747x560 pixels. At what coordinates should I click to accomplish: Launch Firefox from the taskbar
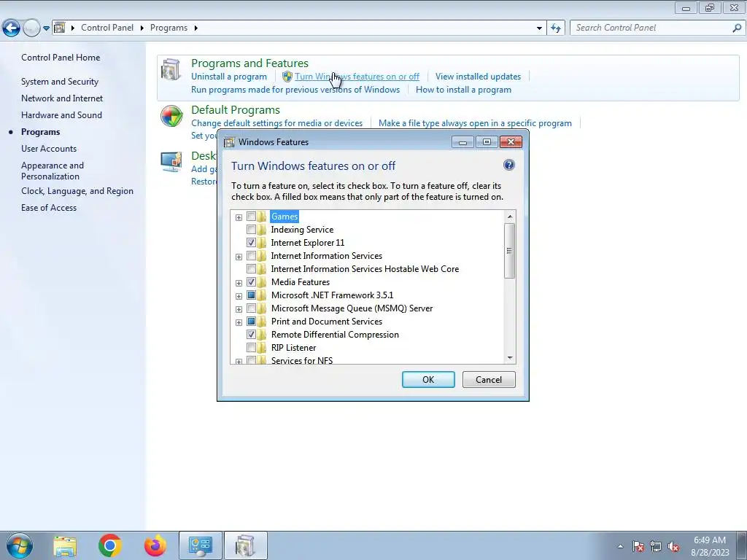155,545
